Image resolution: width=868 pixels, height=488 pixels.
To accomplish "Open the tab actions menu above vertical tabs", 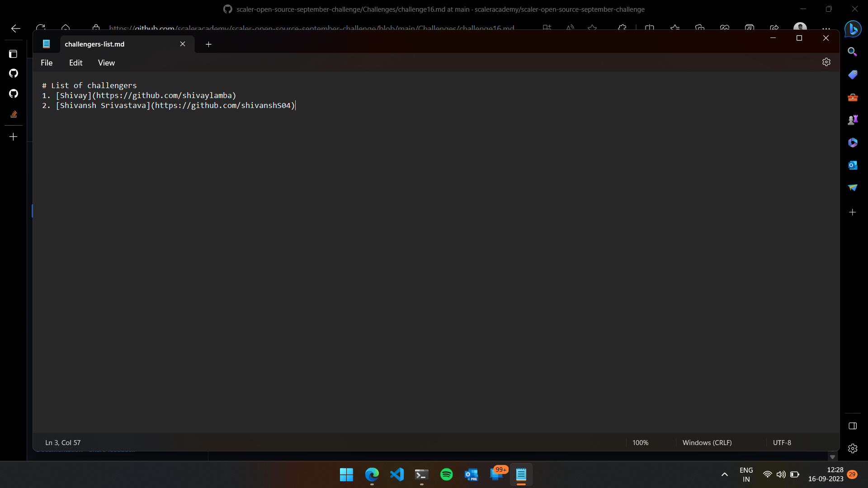I will [14, 54].
